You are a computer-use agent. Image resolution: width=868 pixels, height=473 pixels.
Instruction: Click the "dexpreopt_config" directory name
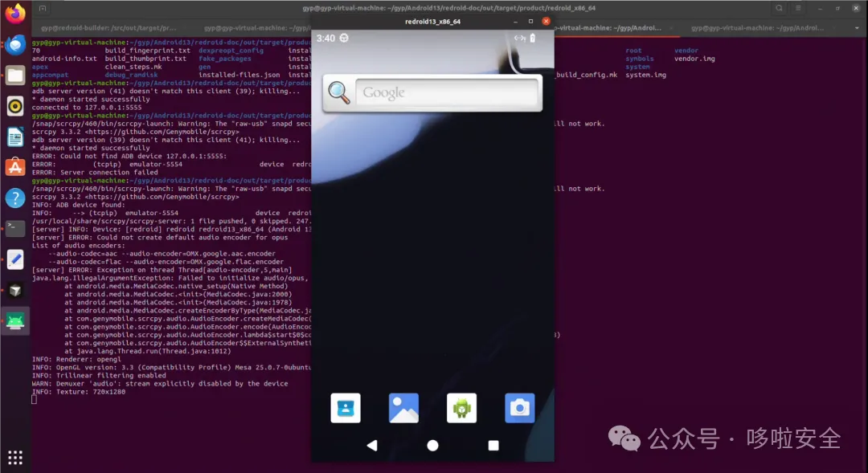point(231,51)
